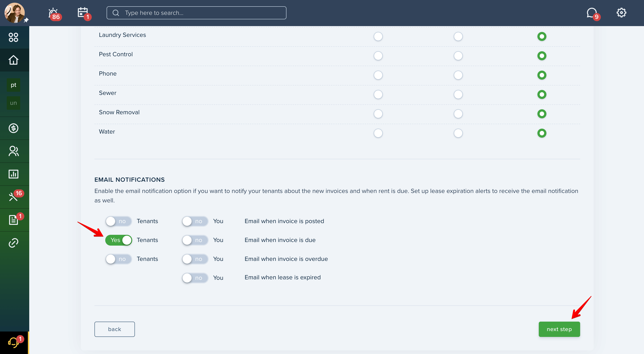Select second radio option for Pest Control
The image size is (644, 354).
pos(458,56)
